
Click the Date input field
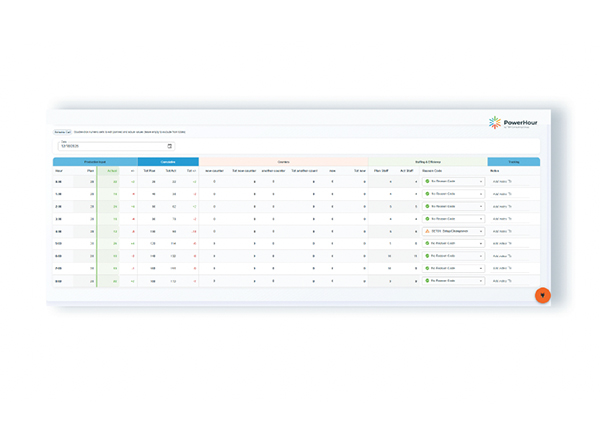click(110, 146)
